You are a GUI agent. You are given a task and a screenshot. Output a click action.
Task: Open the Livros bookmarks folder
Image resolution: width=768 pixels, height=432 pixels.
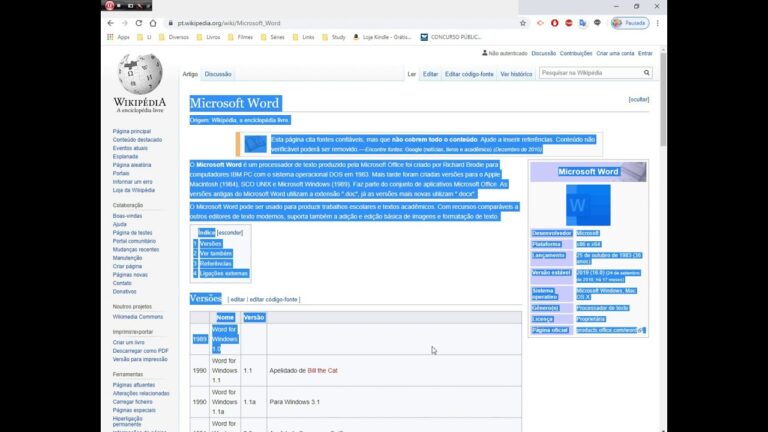point(209,37)
